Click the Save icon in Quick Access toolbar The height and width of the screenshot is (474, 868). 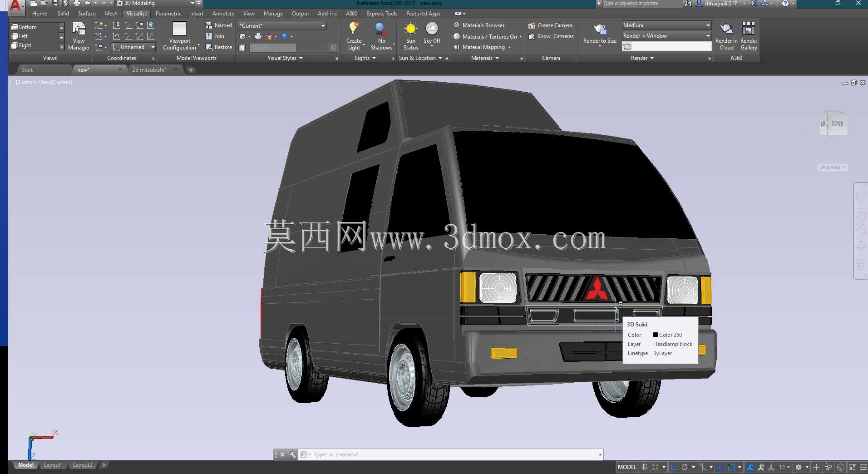(x=55, y=3)
